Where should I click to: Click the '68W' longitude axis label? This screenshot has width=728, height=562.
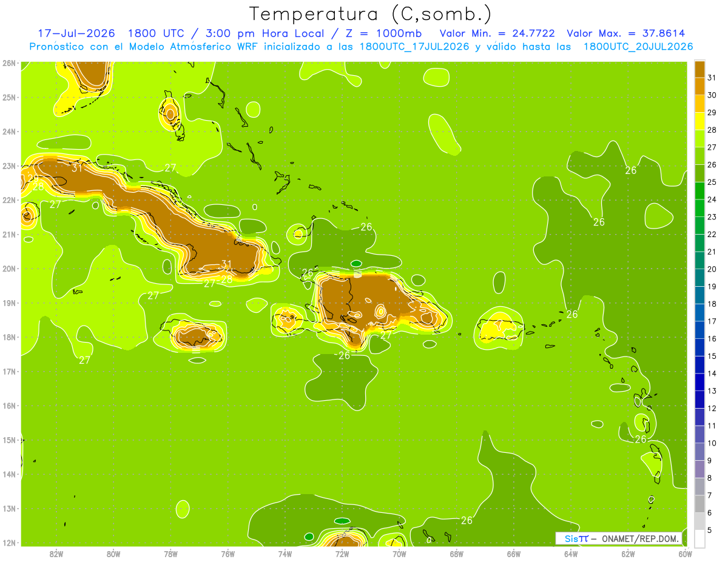coord(457,554)
